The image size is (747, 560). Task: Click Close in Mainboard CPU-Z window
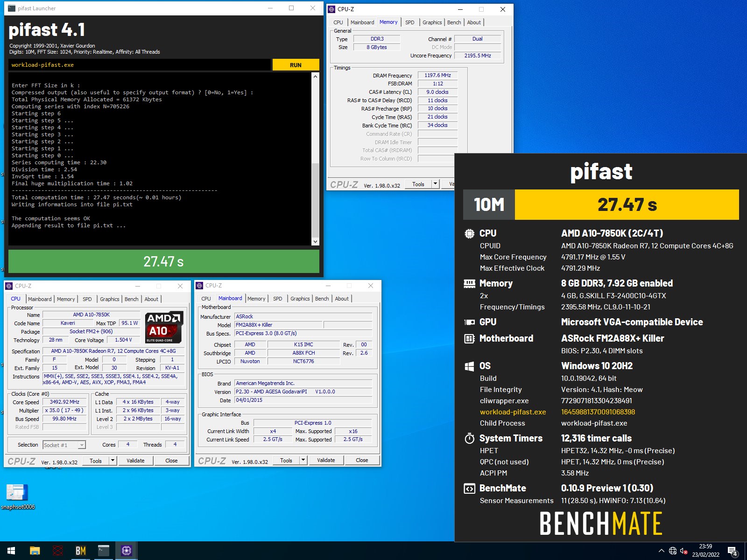click(362, 460)
